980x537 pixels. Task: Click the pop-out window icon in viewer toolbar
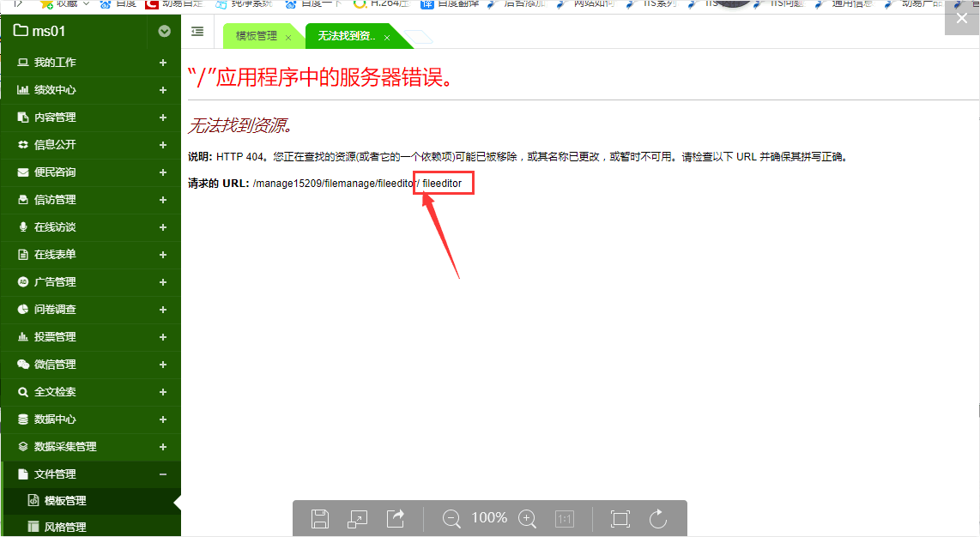click(357, 518)
